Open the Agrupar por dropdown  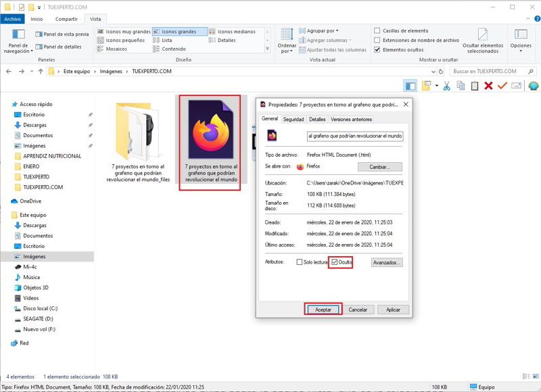pos(322,31)
